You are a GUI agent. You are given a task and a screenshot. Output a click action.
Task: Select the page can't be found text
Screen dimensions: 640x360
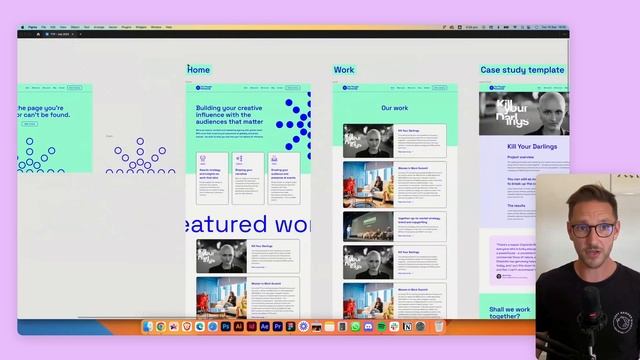44,111
